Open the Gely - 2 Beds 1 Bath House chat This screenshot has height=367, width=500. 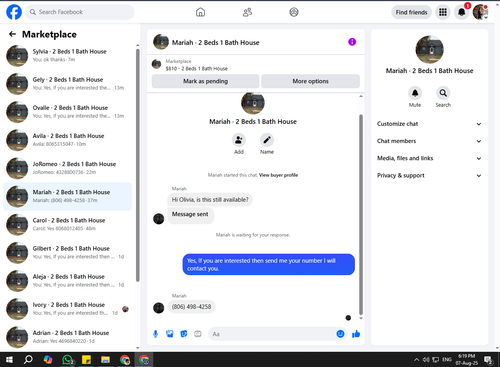67,84
